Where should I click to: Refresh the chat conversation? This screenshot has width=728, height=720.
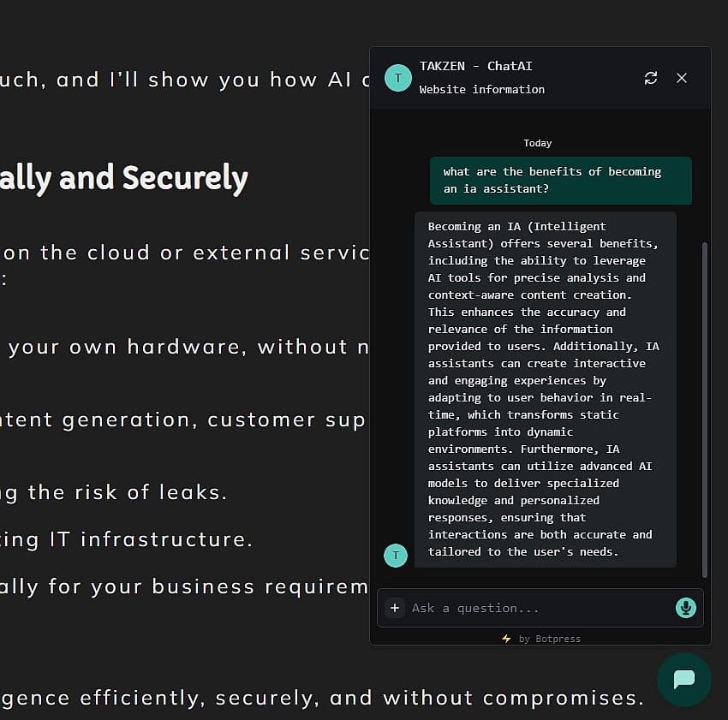651,78
